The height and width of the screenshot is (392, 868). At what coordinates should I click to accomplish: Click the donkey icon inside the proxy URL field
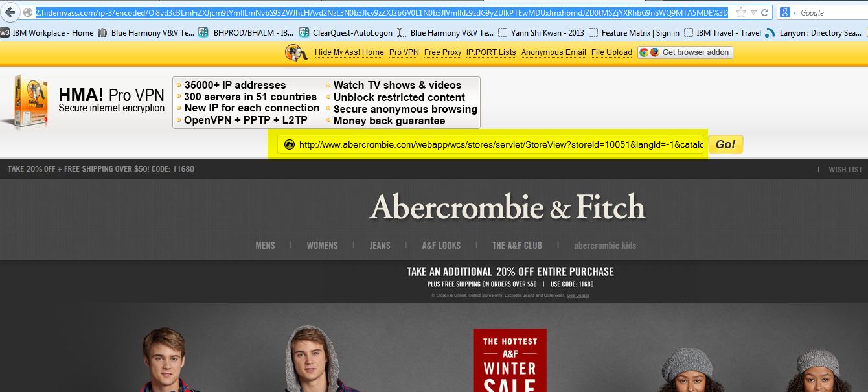click(290, 145)
